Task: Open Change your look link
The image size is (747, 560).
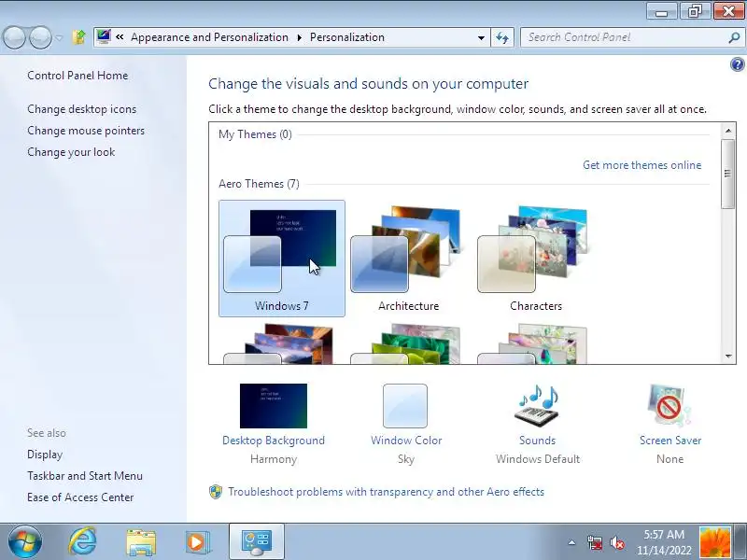Action: pyautogui.click(x=71, y=152)
